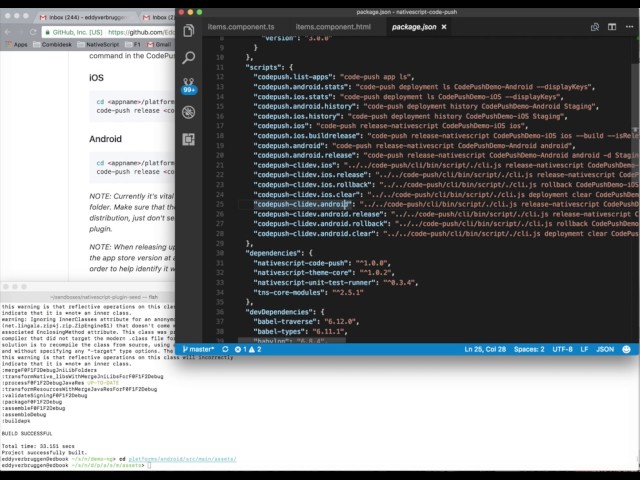Click the "codepush.list-apps" key
640x480 pixels.
pos(292,77)
